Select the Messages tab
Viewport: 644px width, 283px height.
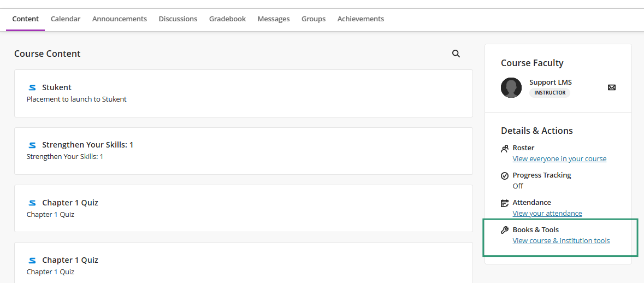pos(274,19)
